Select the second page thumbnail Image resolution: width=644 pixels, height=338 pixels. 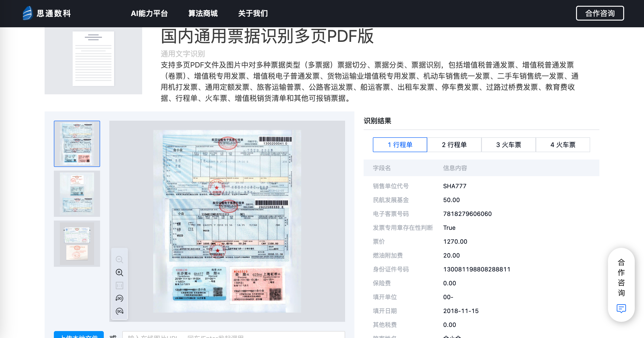pos(77,194)
